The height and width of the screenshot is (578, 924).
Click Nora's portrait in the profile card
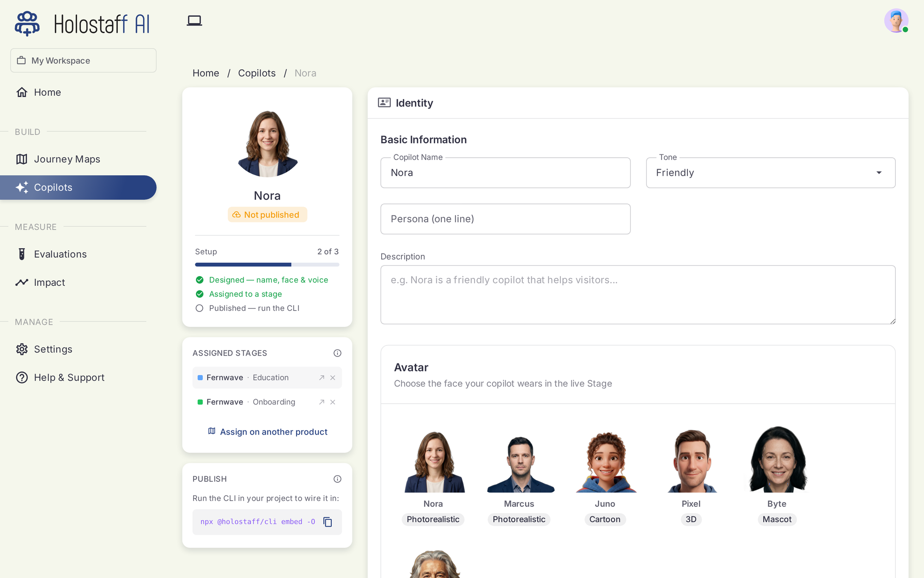[x=267, y=144]
